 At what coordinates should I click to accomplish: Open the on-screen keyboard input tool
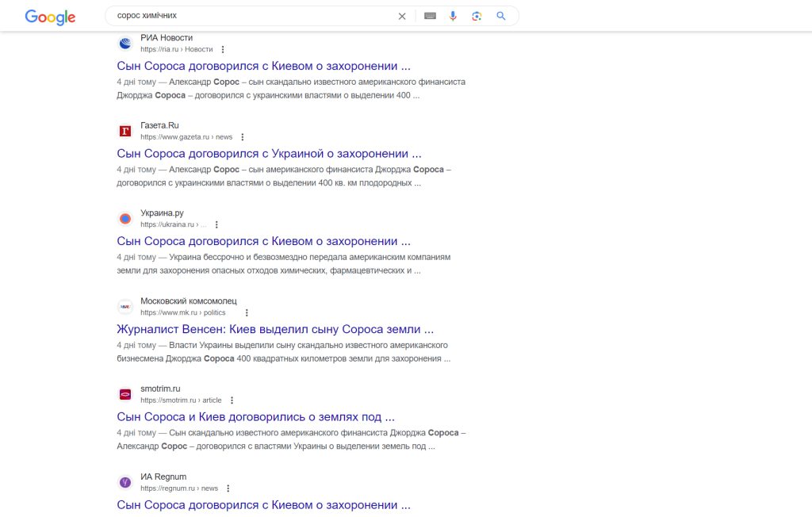point(430,16)
